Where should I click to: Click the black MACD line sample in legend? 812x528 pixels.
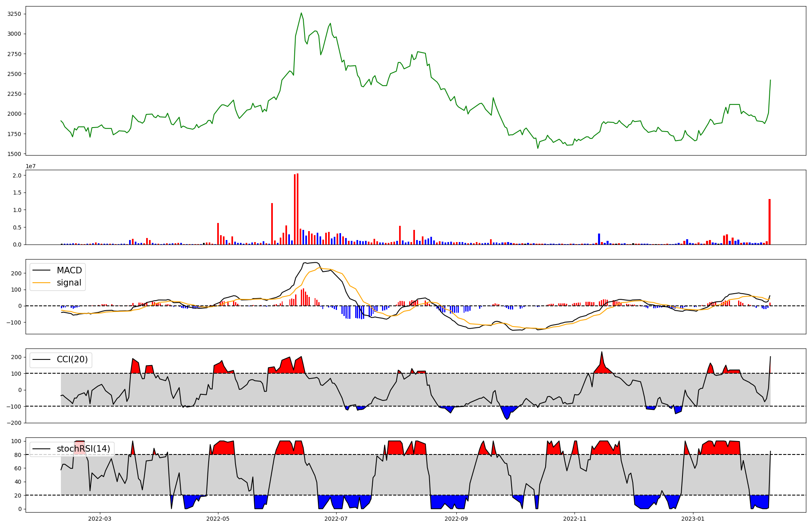41,270
